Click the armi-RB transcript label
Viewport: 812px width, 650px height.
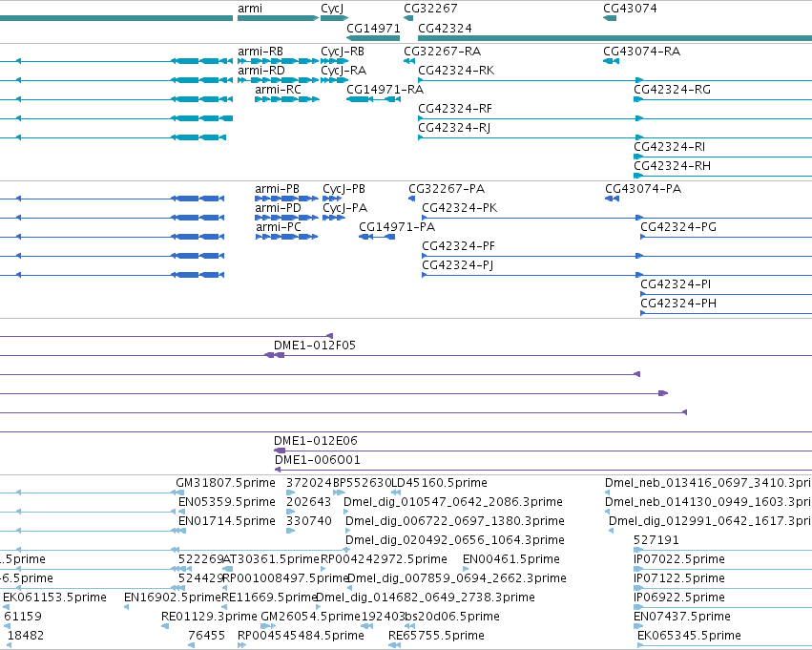pos(260,52)
